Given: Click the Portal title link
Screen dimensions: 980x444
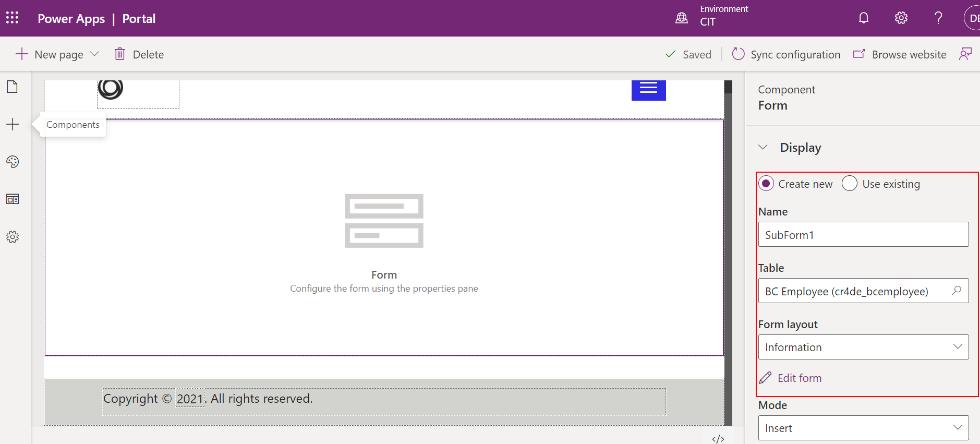Looking at the screenshot, I should coord(139,19).
